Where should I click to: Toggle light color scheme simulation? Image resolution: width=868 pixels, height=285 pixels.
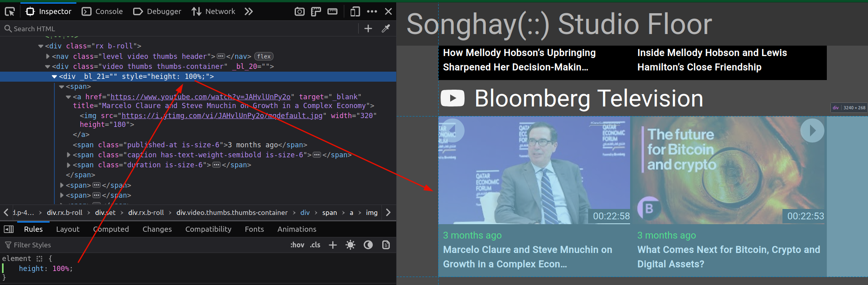(x=350, y=245)
